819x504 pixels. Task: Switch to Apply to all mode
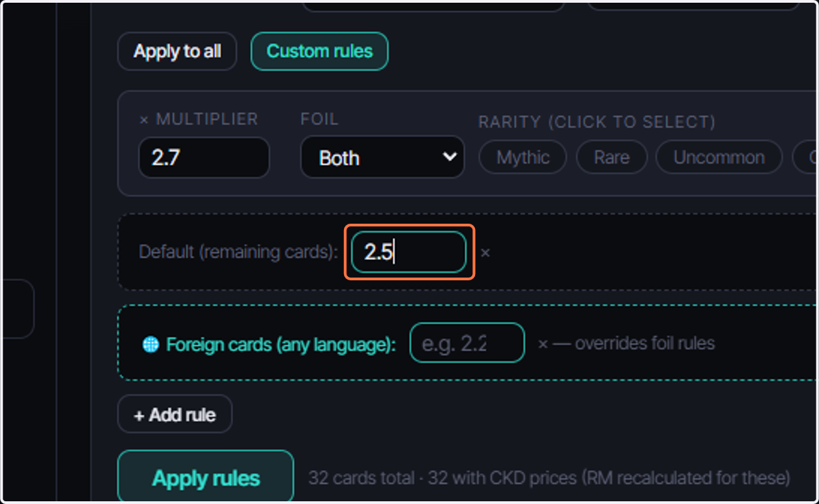(177, 51)
